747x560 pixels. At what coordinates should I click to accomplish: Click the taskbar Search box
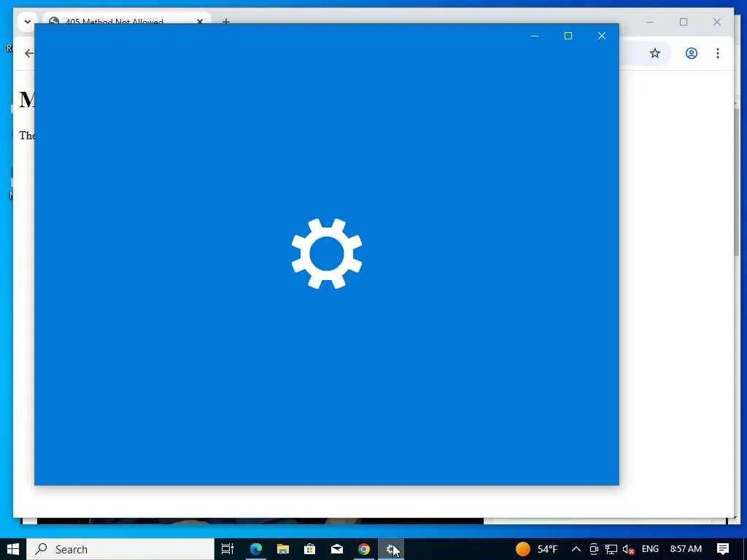pyautogui.click(x=120, y=549)
